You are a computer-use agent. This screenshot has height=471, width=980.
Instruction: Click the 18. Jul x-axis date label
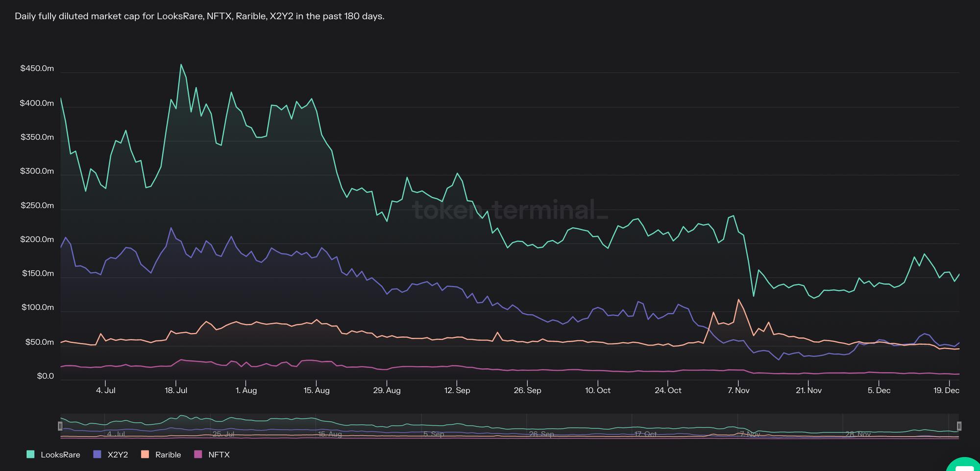click(x=176, y=390)
